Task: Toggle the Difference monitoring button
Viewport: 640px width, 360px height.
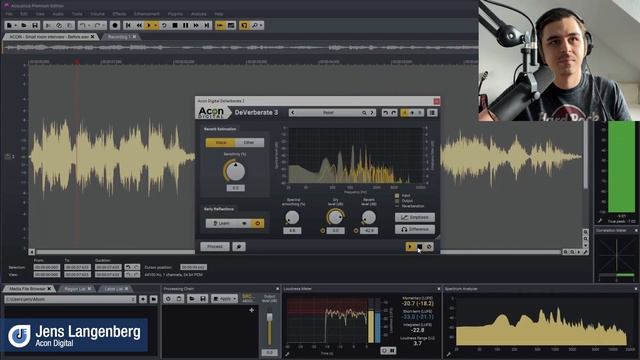Action: pos(415,229)
